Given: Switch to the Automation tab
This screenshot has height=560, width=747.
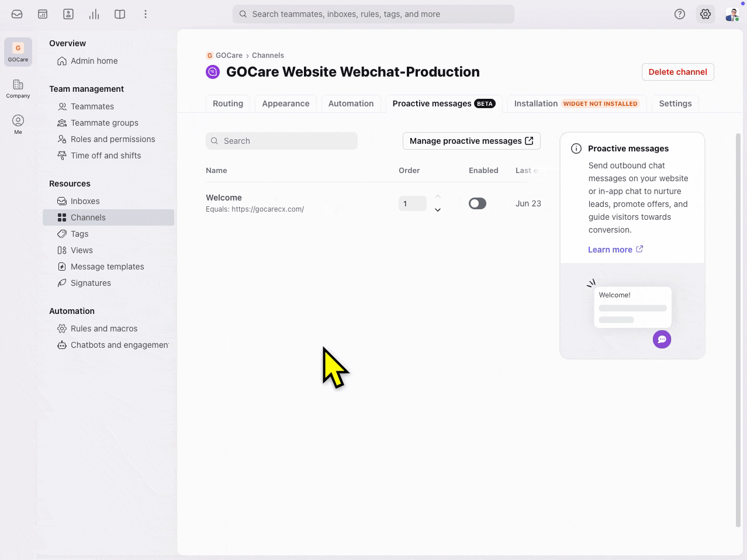Looking at the screenshot, I should click(351, 103).
